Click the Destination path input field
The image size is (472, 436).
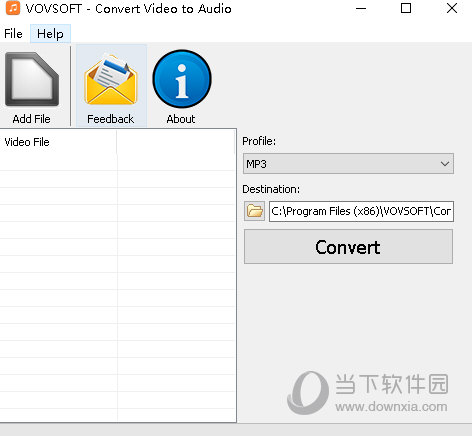361,211
